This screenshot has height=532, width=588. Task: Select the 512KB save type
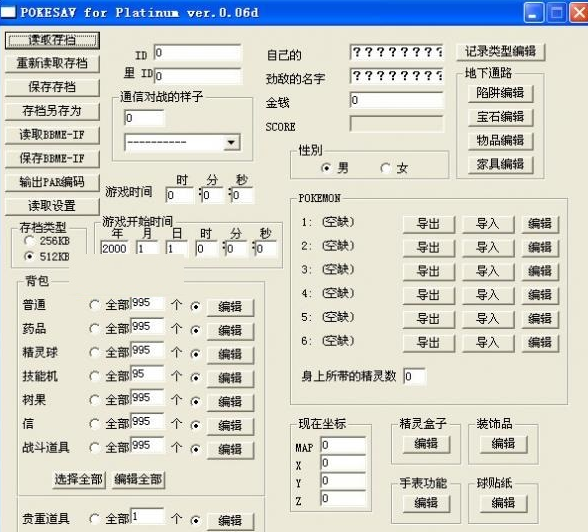pos(28,257)
